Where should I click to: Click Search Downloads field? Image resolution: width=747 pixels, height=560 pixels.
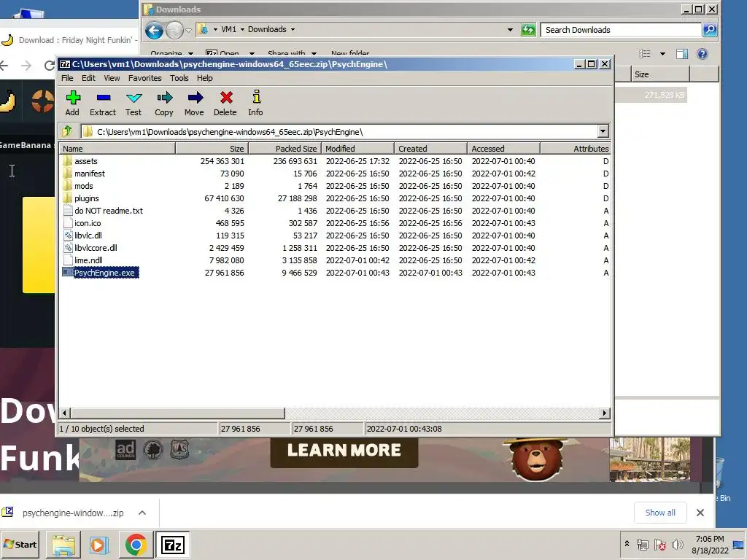click(621, 29)
